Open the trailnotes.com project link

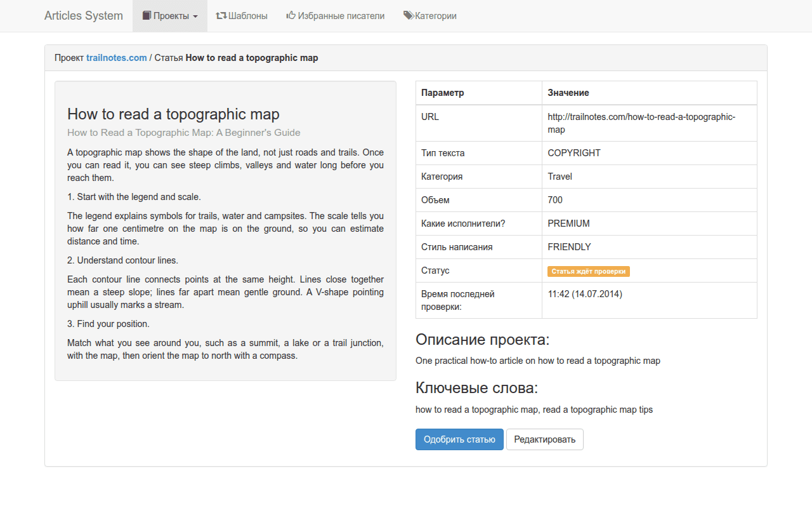[117, 58]
